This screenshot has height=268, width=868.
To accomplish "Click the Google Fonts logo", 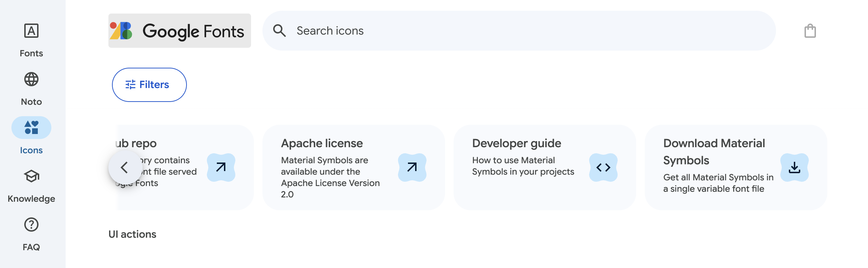I will coord(180,31).
